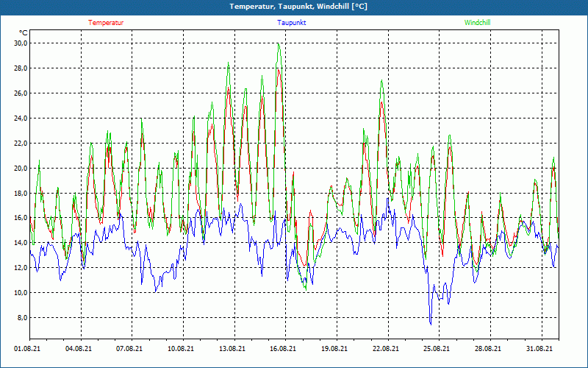Click the 28,0 y-axis value
Image resolution: width=588 pixels, height=368 pixels.
(x=21, y=68)
